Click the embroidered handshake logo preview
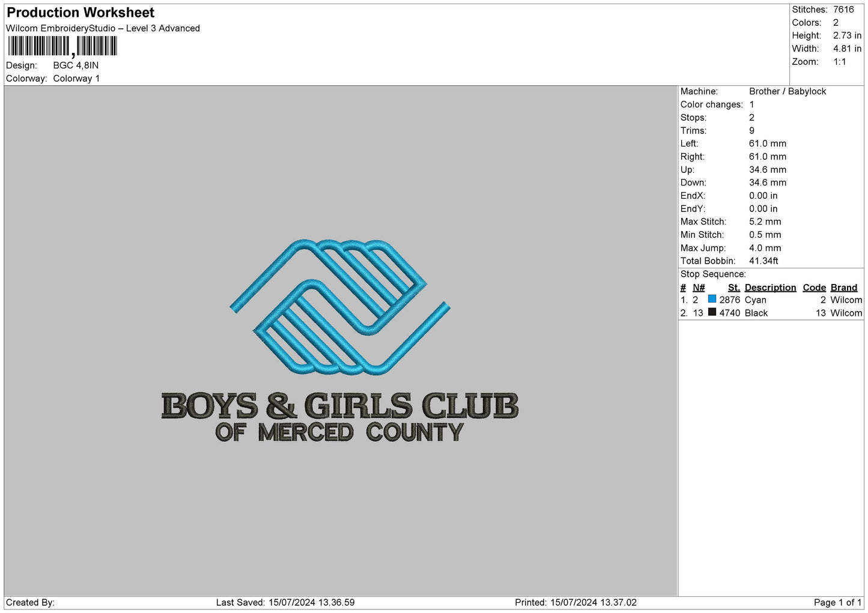 (340, 308)
